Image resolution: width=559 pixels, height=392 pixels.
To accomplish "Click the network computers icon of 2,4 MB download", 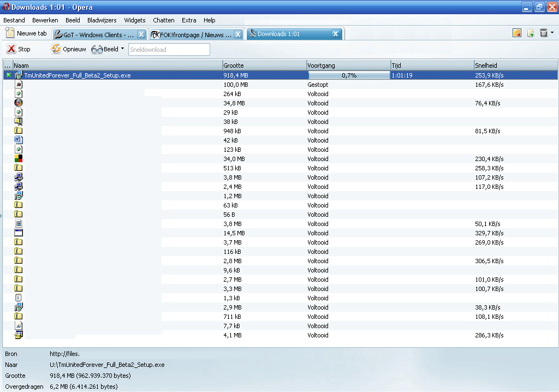I will pos(19,187).
